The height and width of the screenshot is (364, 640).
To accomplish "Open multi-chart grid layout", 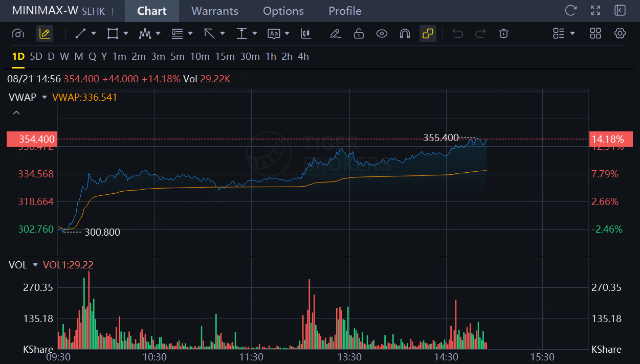I will [595, 34].
